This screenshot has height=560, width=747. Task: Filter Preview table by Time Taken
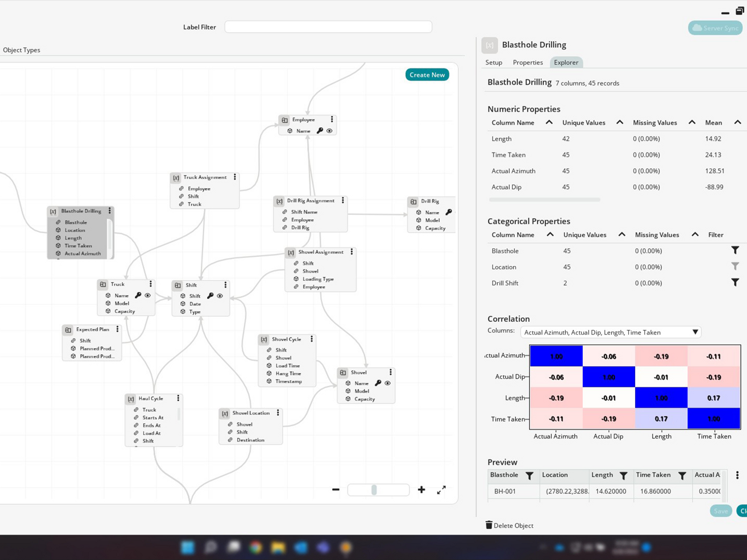[x=682, y=476]
